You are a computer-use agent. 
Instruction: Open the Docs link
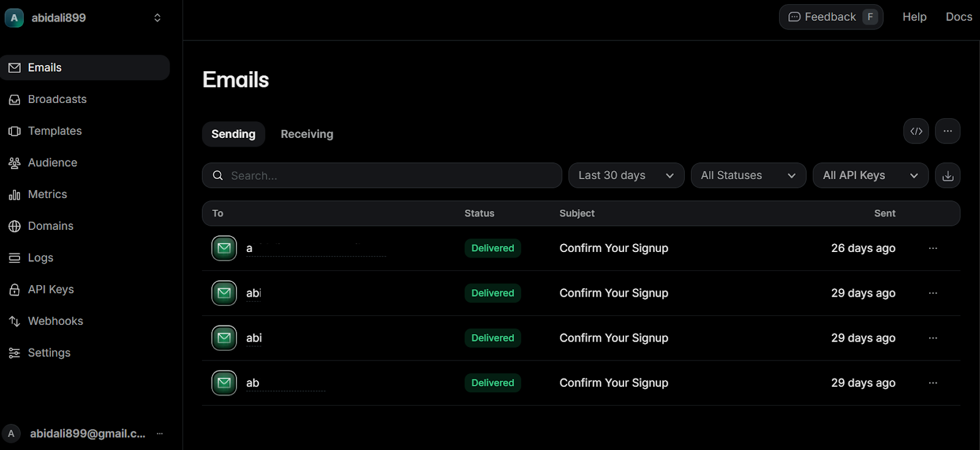tap(959, 17)
